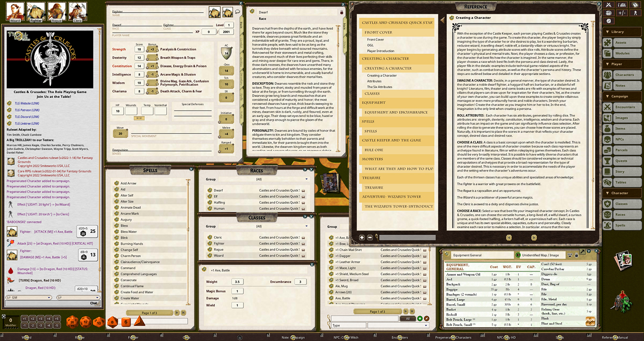Toggle the -2 modifier button
This screenshot has height=341, width=644.
click(x=33, y=325)
